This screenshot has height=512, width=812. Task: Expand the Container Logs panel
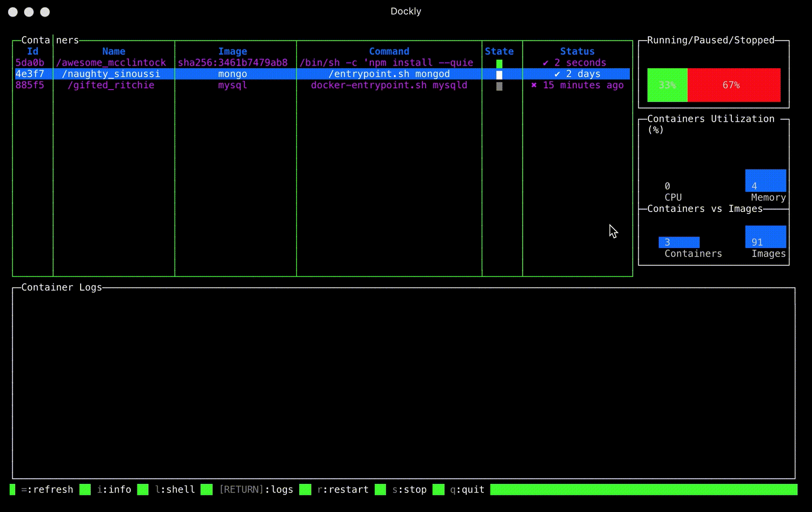pos(62,287)
